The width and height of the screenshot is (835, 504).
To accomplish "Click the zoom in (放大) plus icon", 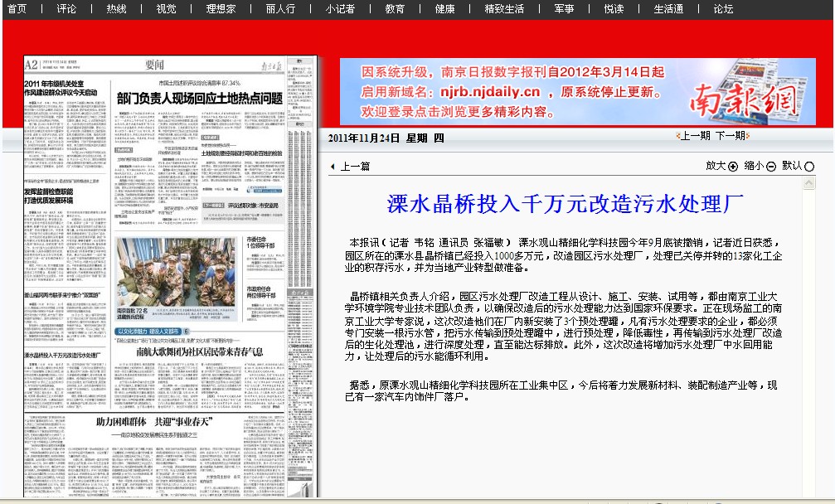I will pos(733,167).
